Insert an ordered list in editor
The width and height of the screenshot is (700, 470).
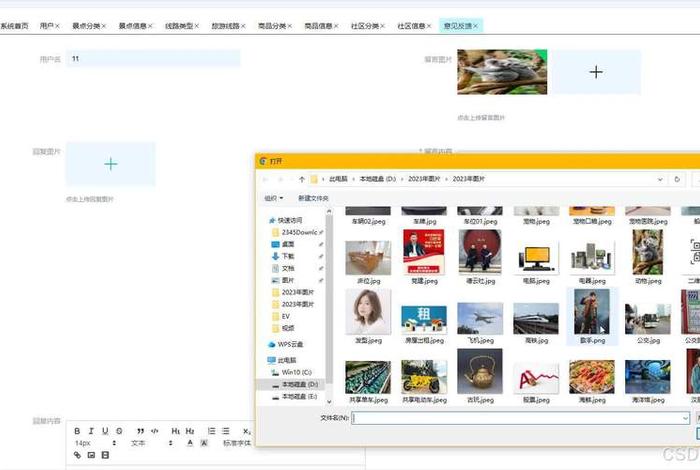[211, 431]
